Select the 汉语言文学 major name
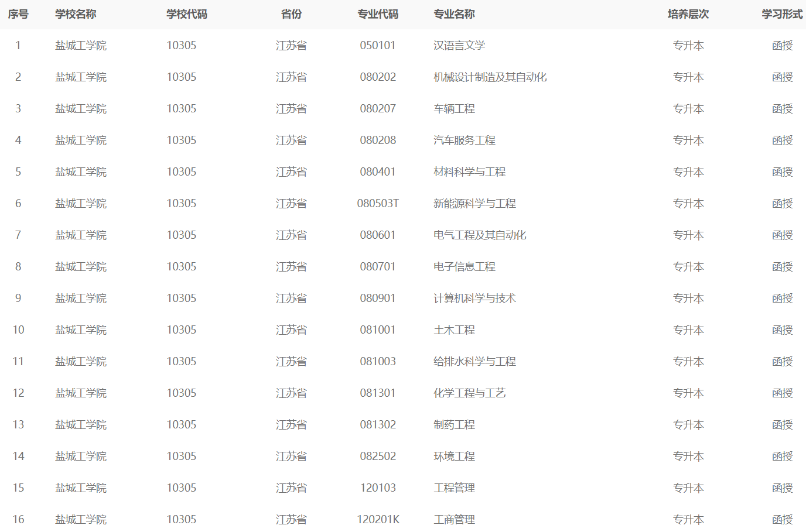This screenshot has height=532, width=806. pos(459,46)
